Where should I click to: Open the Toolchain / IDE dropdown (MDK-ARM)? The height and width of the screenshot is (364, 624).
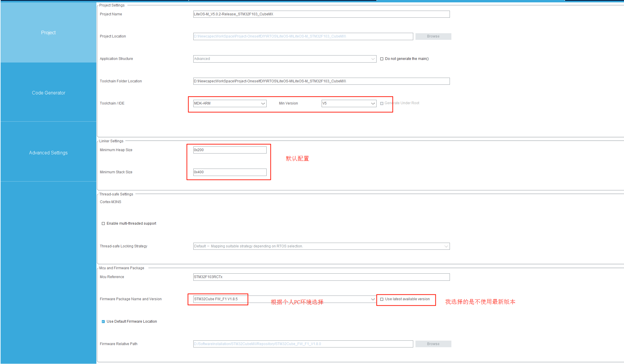[230, 103]
